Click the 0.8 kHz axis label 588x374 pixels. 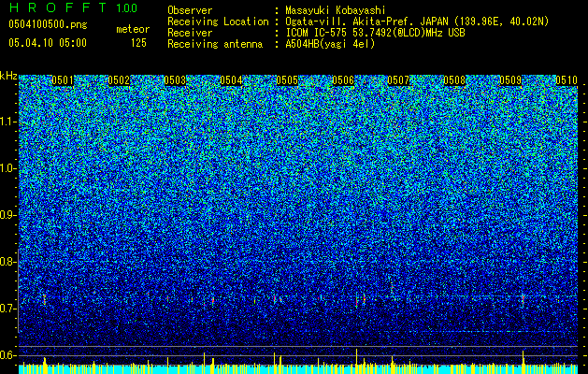[x=7, y=262]
